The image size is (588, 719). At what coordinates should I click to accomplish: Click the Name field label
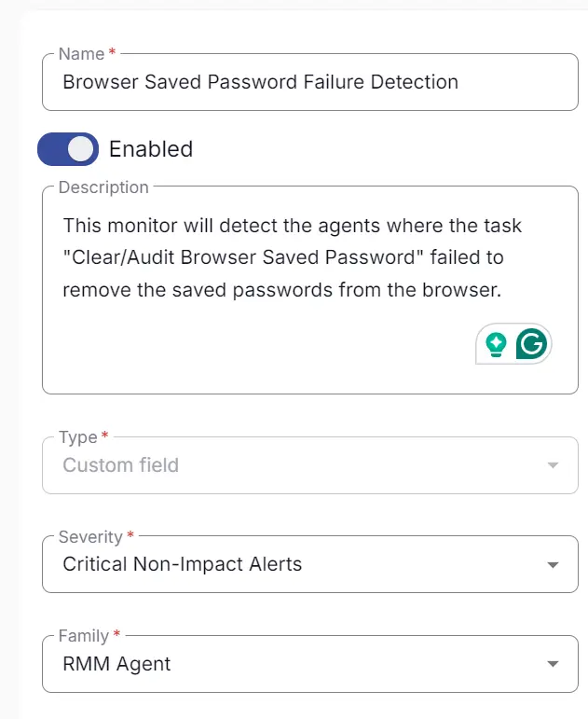(x=82, y=54)
